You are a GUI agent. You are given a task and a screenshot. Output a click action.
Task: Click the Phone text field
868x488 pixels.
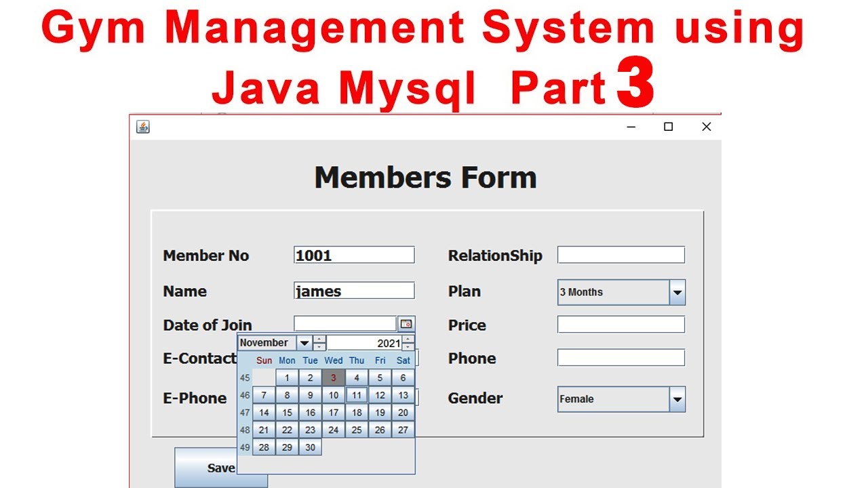coord(621,358)
